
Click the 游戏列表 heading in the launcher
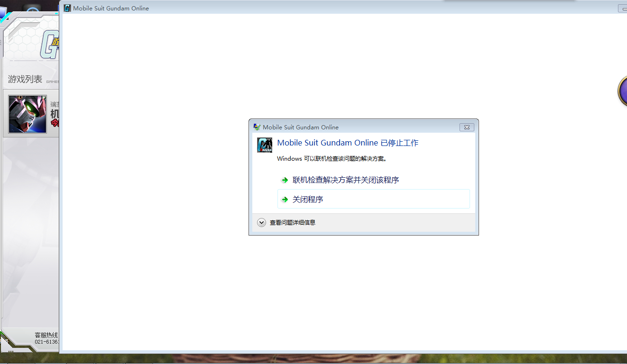(25, 79)
